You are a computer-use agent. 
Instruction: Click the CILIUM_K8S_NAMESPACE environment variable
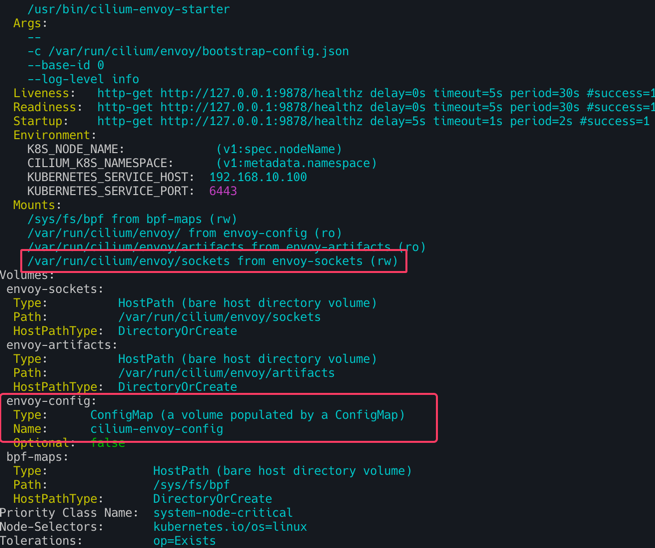pyautogui.click(x=100, y=163)
